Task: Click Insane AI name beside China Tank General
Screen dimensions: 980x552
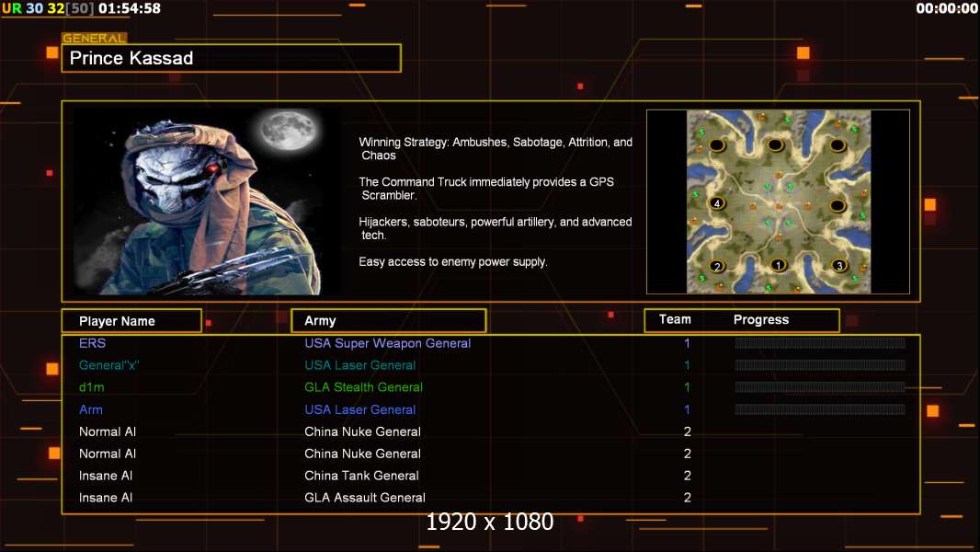Action: click(106, 476)
